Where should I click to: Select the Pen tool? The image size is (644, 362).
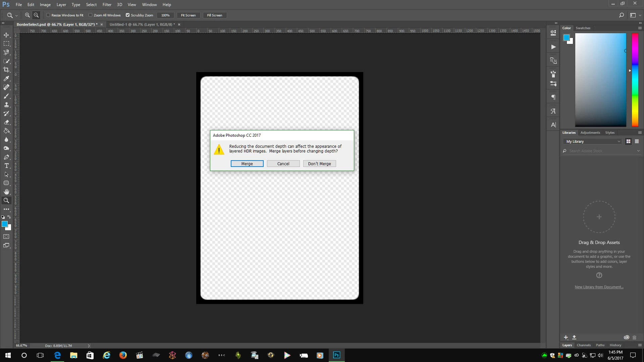(x=6, y=157)
